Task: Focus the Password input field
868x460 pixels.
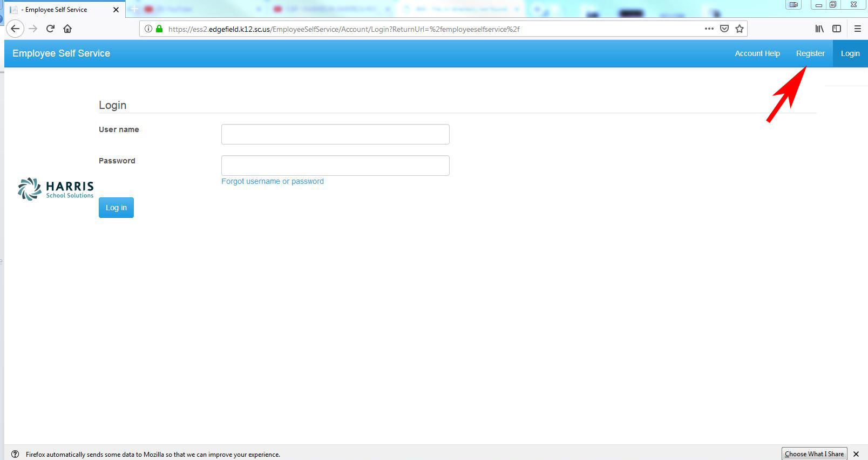Action: (335, 166)
